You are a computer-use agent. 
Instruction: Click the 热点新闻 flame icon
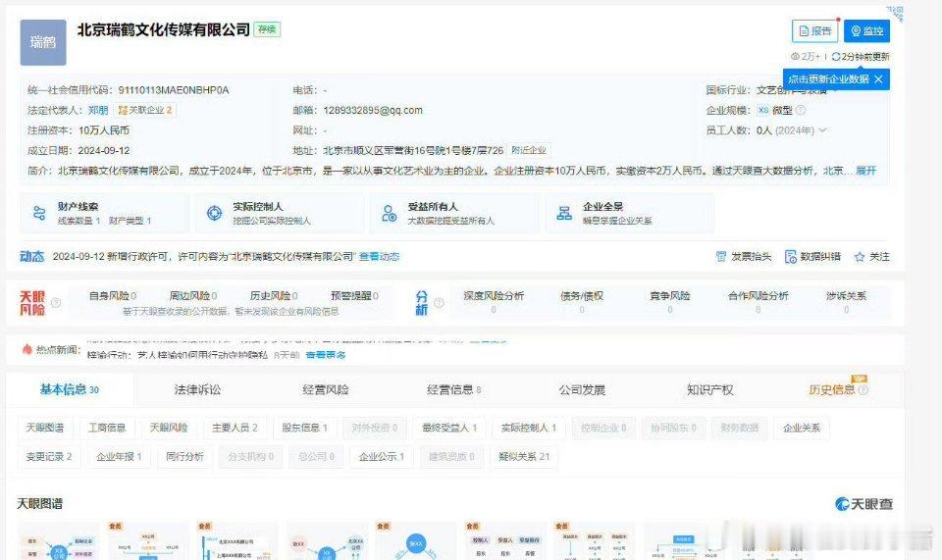(27, 349)
